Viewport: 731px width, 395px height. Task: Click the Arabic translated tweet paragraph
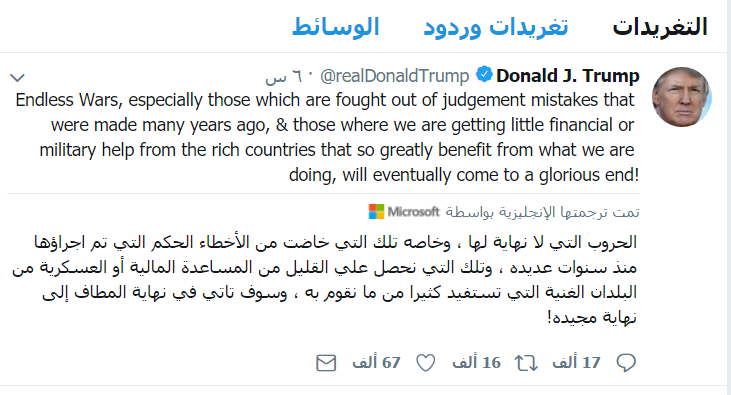coord(324,279)
